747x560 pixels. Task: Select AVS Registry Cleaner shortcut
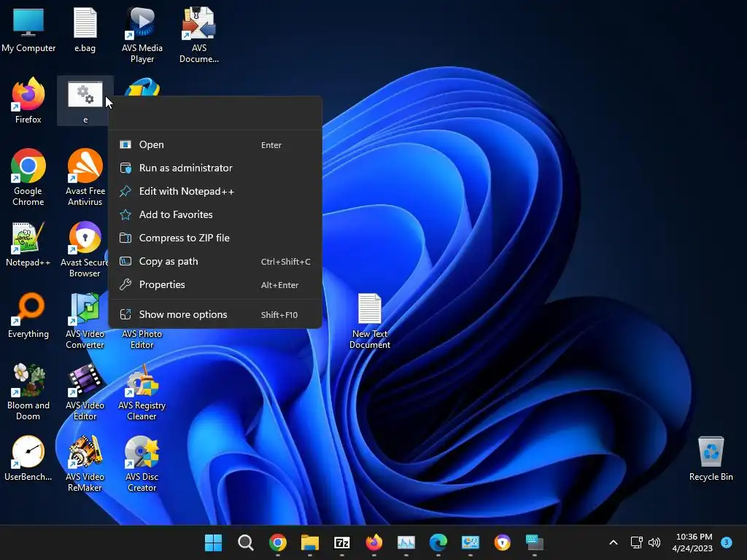(142, 392)
